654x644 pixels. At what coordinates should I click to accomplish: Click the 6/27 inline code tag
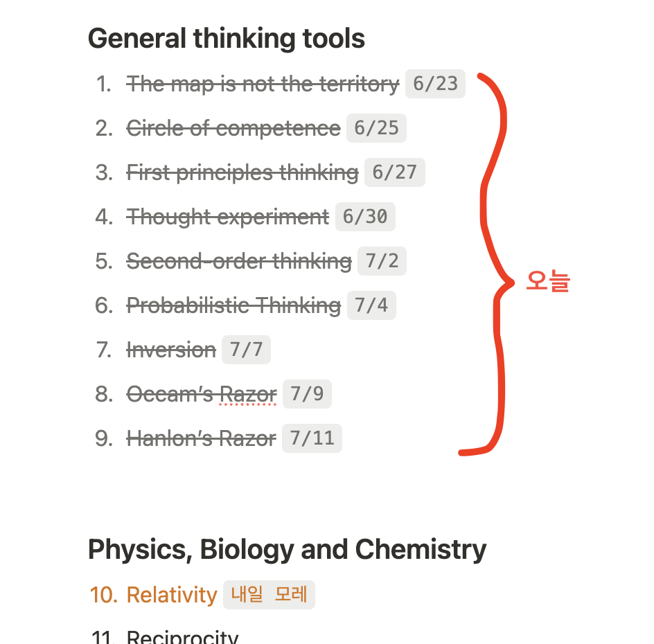(394, 173)
